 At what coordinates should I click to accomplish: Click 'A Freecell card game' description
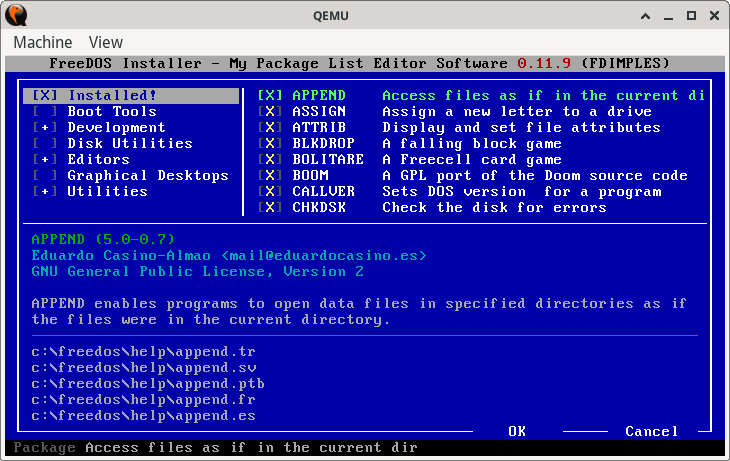click(472, 159)
